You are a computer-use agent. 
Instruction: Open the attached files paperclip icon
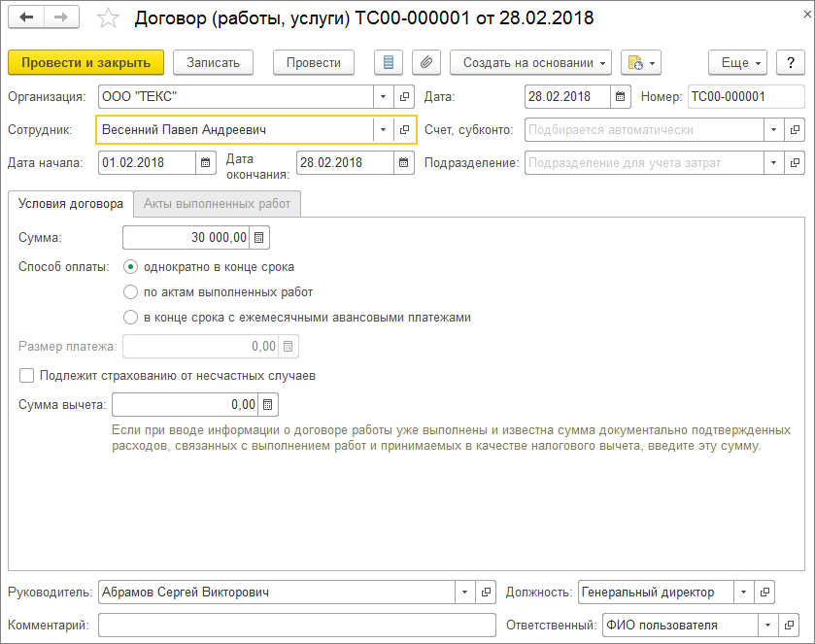(x=424, y=62)
